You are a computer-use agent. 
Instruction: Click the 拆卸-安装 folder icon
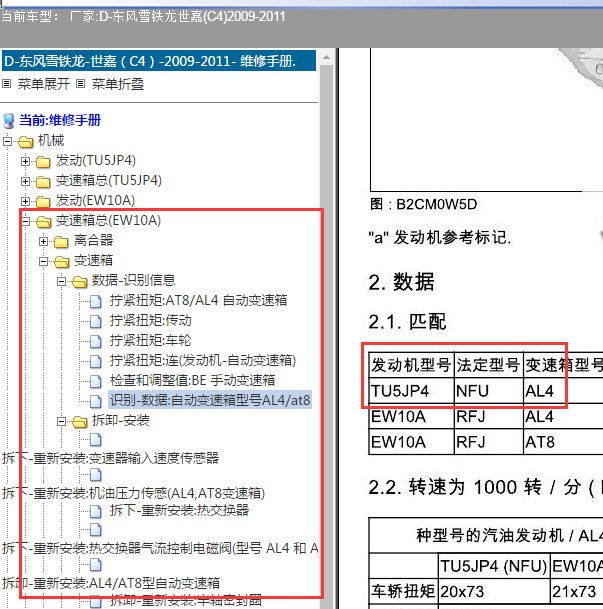[x=79, y=422]
